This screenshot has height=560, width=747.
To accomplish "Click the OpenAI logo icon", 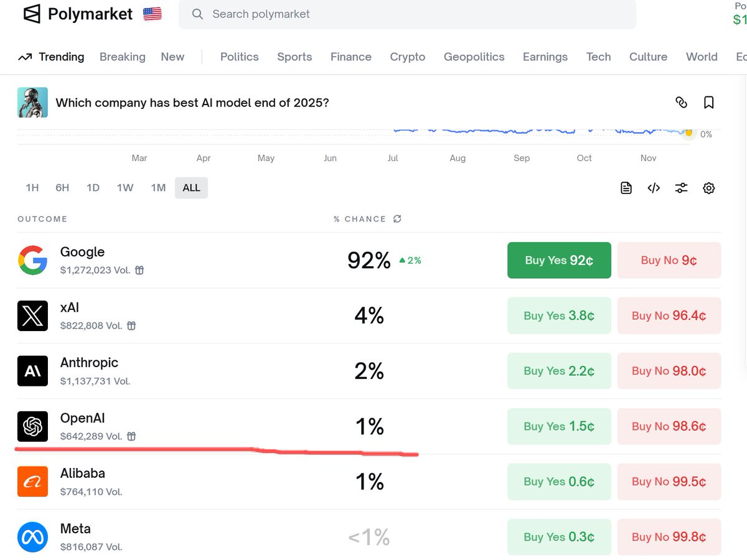I will (x=32, y=426).
